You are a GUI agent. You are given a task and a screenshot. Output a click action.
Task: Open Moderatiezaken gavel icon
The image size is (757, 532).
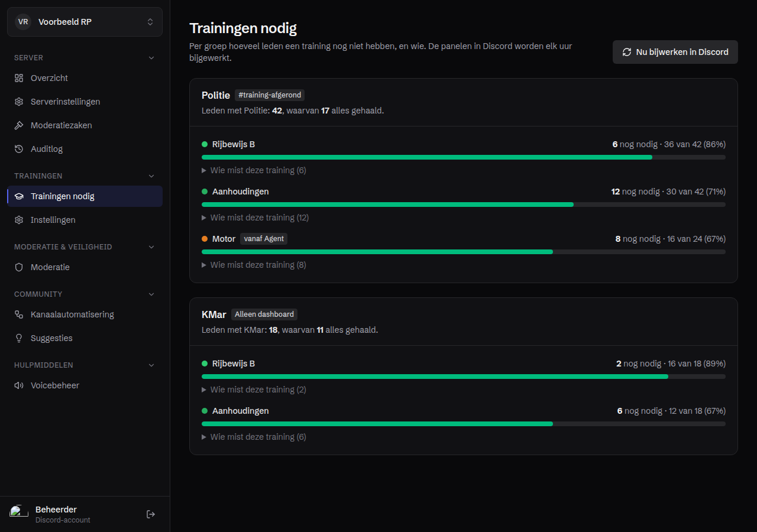tap(19, 125)
